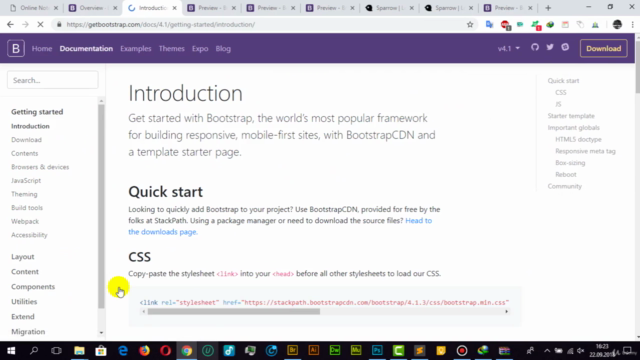Click the docs Search field
This screenshot has height=360, width=640.
coord(53,80)
